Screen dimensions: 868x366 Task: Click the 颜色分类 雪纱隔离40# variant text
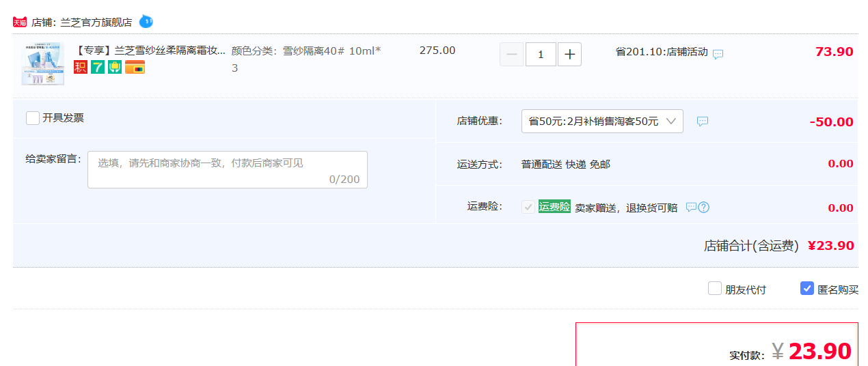tap(306, 59)
